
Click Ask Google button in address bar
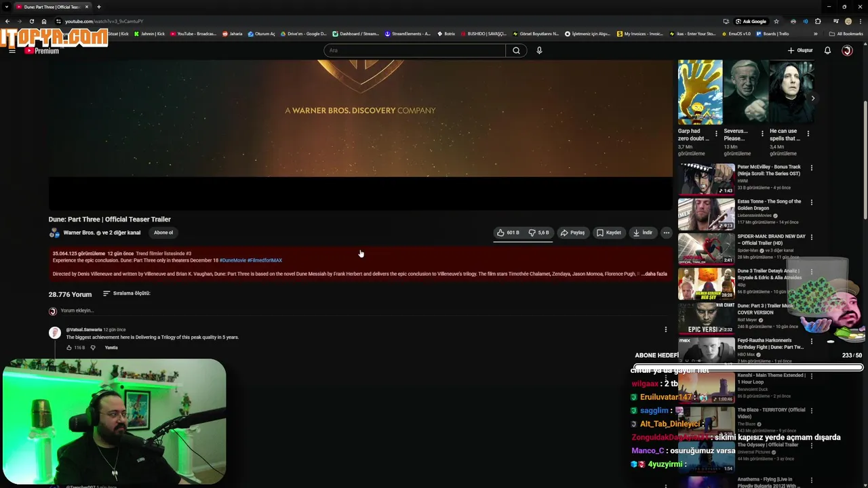point(752,21)
